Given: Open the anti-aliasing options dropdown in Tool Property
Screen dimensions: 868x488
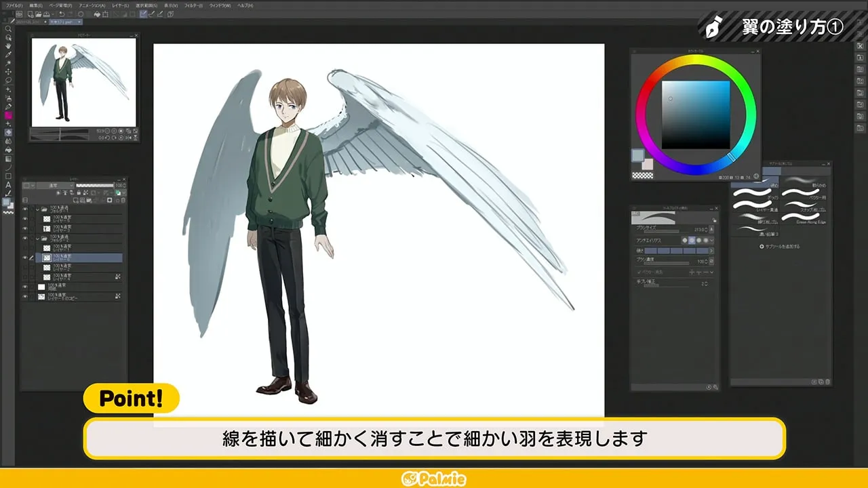Looking at the screenshot, I should click(712, 241).
